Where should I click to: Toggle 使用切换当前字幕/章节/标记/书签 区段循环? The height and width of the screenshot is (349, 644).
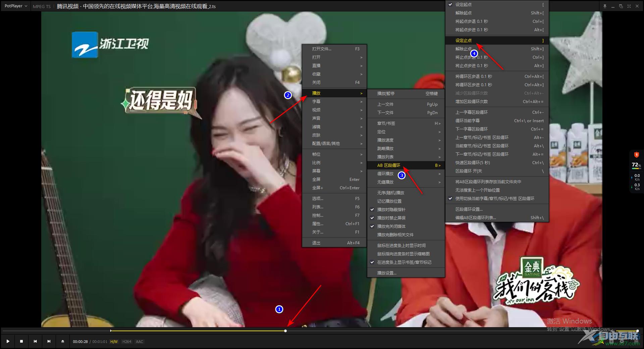click(x=497, y=198)
